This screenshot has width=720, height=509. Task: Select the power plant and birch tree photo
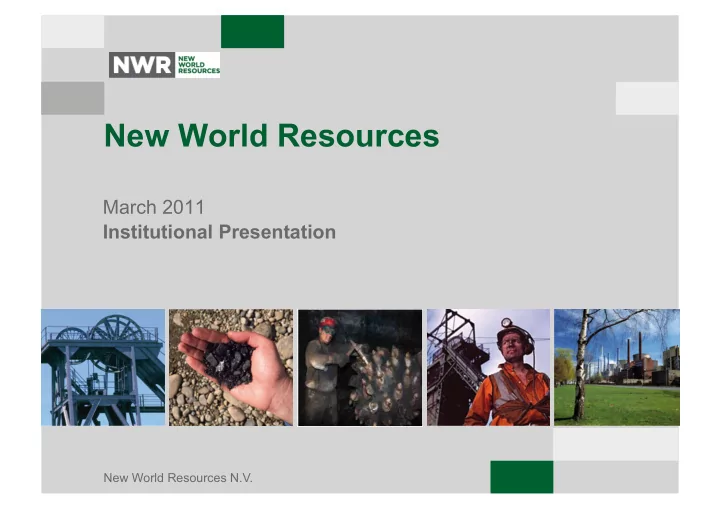617,368
